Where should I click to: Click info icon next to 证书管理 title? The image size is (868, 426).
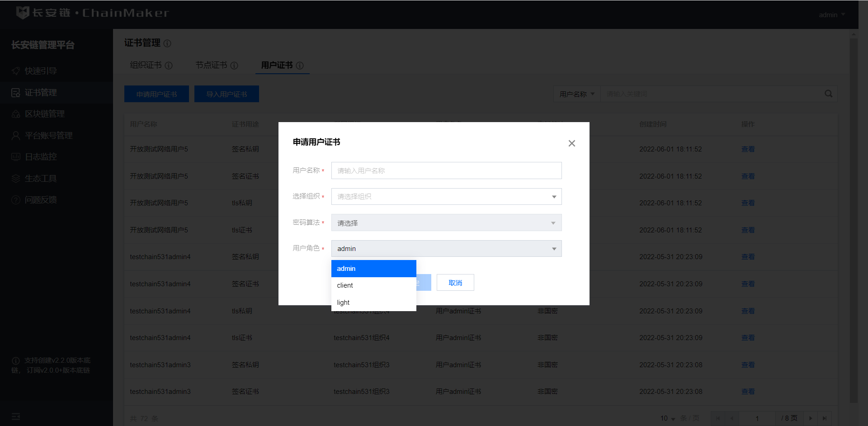[x=167, y=43]
